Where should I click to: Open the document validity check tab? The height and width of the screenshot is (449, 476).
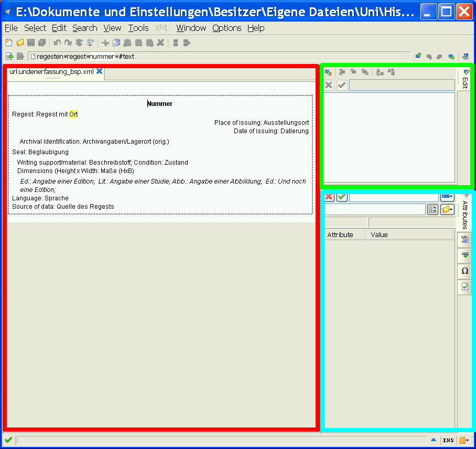point(465,286)
